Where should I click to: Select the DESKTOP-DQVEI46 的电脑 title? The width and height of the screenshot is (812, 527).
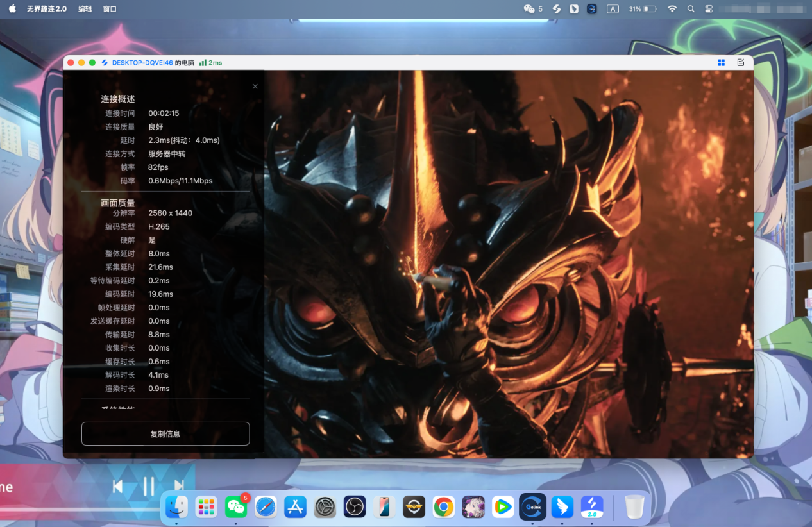[x=153, y=63]
